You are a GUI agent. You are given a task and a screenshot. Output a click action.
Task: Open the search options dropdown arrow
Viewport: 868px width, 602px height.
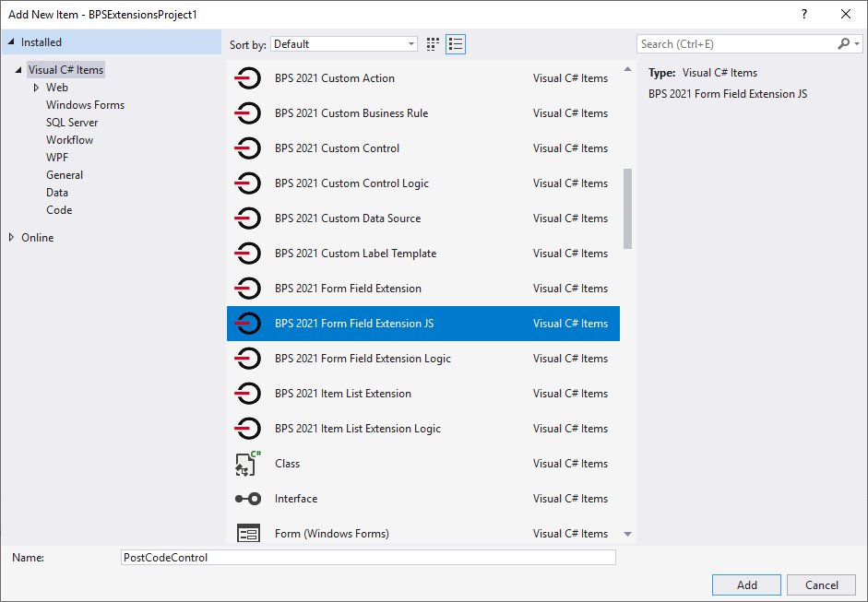857,43
